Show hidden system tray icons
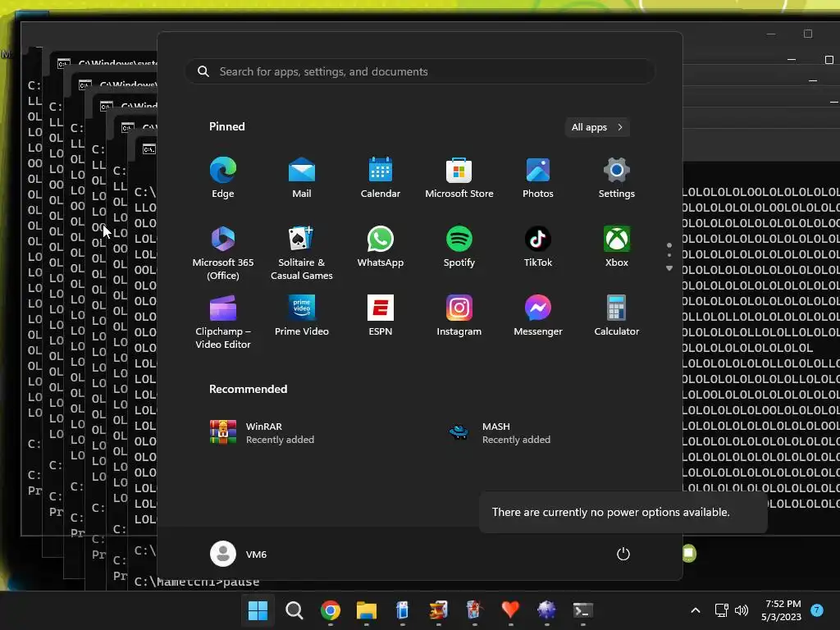Screen dimensions: 840x630 click(696, 610)
